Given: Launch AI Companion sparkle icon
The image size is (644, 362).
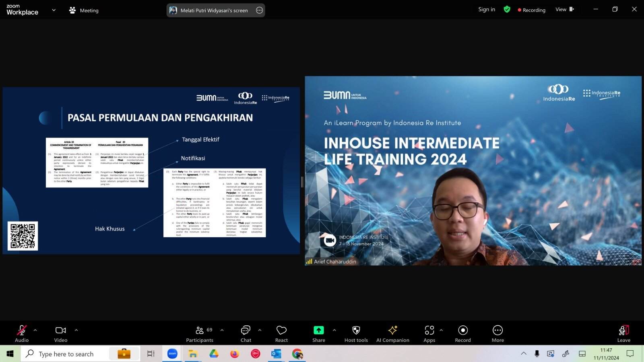Looking at the screenshot, I should [393, 333].
